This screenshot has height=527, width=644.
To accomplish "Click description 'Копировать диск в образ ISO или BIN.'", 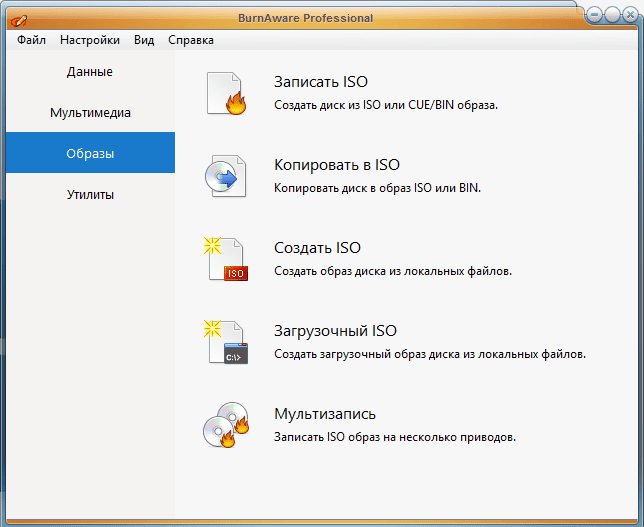I will point(377,188).
